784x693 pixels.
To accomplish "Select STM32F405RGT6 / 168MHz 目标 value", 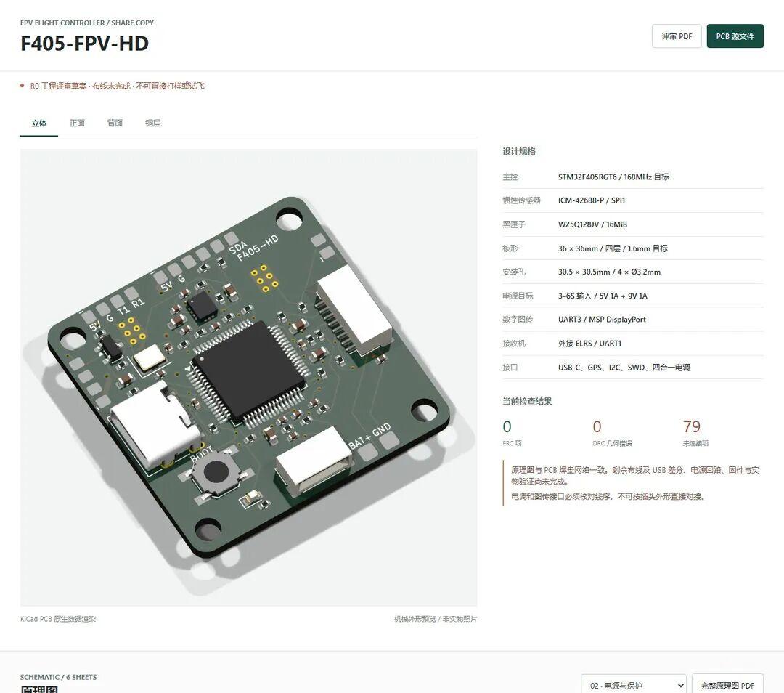I will pyautogui.click(x=613, y=177).
